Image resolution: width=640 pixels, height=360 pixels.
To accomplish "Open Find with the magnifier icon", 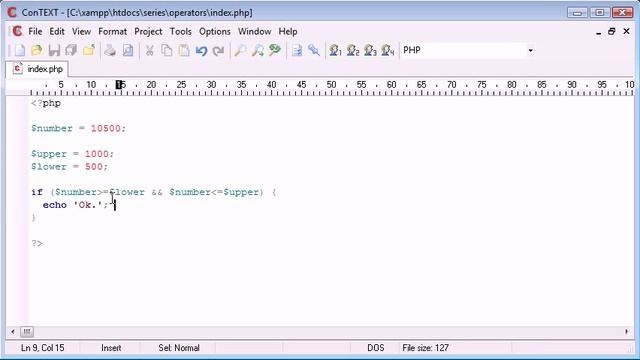I will [240, 51].
